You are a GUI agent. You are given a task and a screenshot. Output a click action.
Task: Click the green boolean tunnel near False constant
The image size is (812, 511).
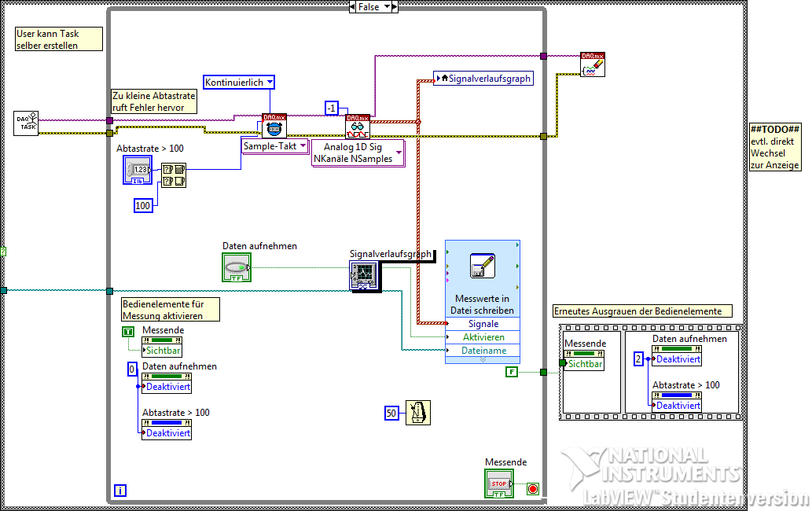pyautogui.click(x=543, y=372)
